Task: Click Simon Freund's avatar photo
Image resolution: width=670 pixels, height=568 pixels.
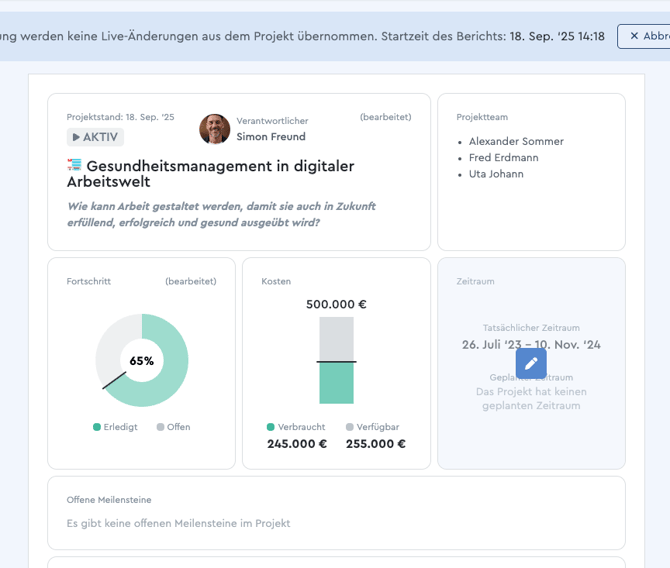Action: (x=214, y=129)
